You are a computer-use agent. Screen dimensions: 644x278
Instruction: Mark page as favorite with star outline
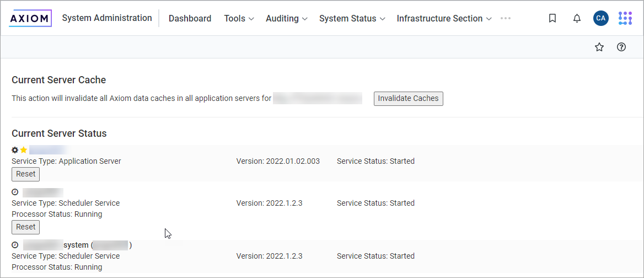coord(599,47)
